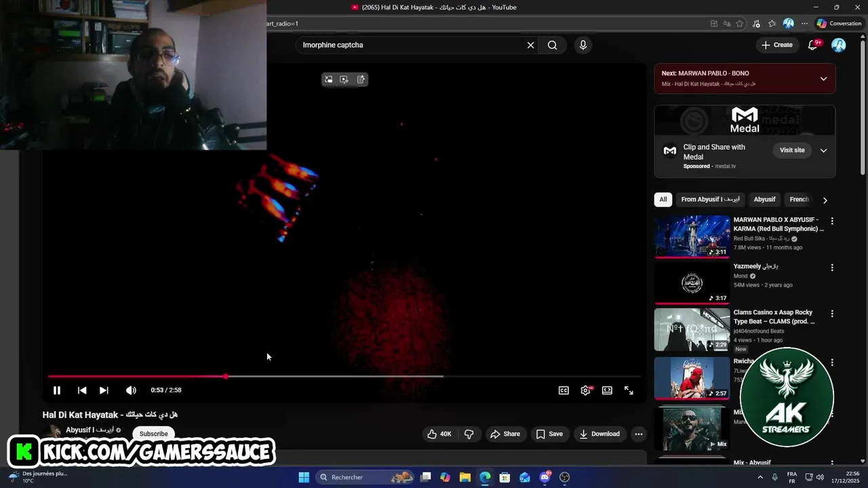Open the YouTube account avatar menu
The height and width of the screenshot is (488, 868).
(x=839, y=45)
